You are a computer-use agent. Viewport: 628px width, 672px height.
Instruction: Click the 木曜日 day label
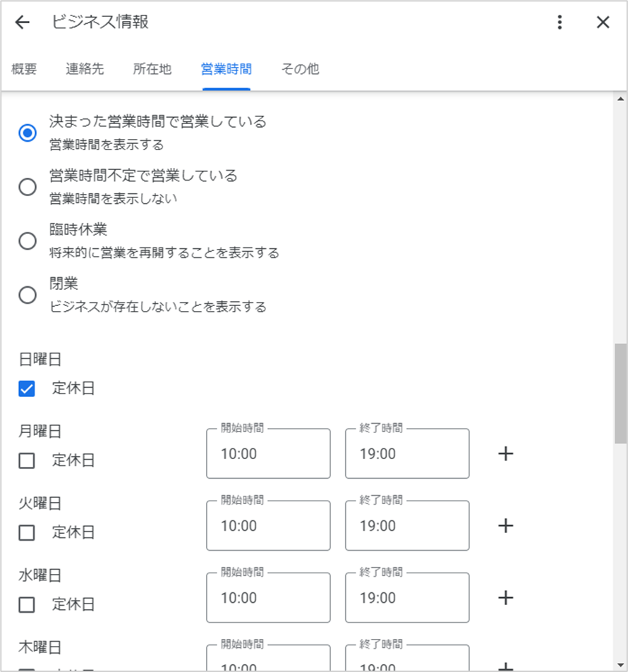(40, 647)
